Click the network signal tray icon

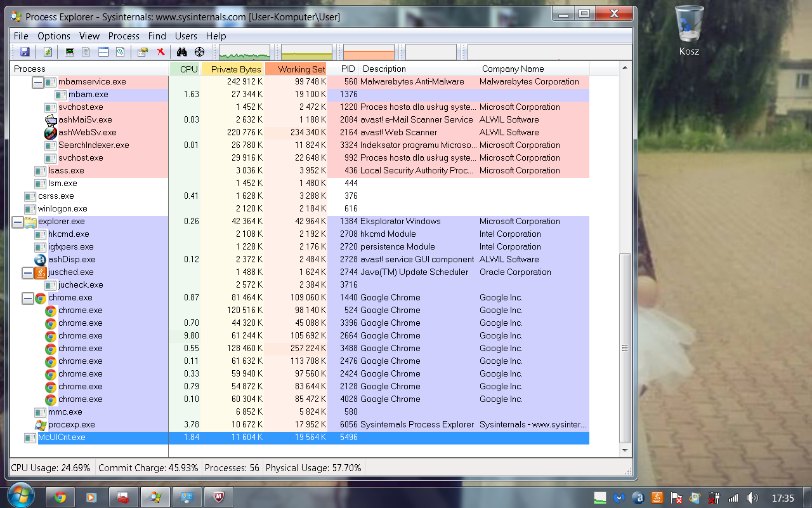coord(734,498)
